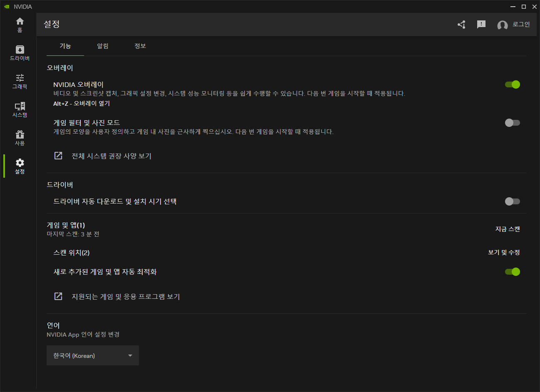Select the 설정 (Settings) gear in sidebar
Image resolution: width=540 pixels, height=392 pixels.
coord(20,166)
